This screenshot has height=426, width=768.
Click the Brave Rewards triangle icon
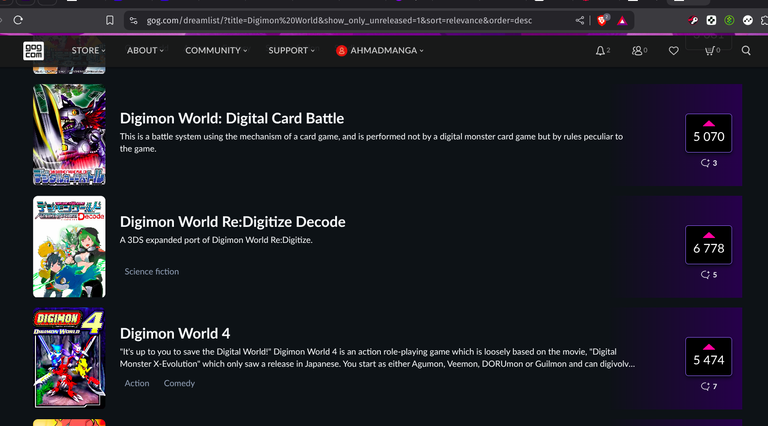622,21
